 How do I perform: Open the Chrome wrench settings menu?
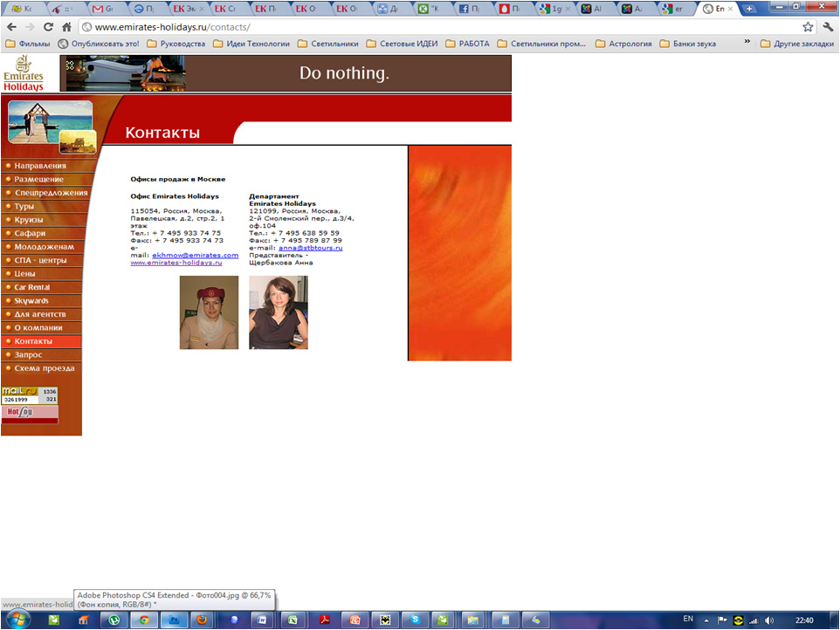tap(829, 27)
